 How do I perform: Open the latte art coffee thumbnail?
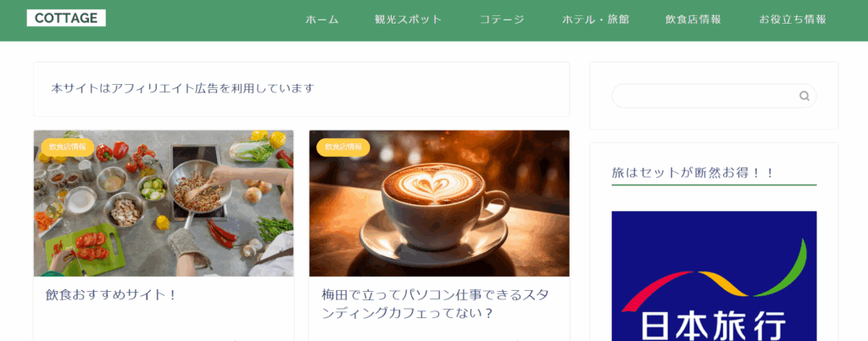[x=440, y=204]
